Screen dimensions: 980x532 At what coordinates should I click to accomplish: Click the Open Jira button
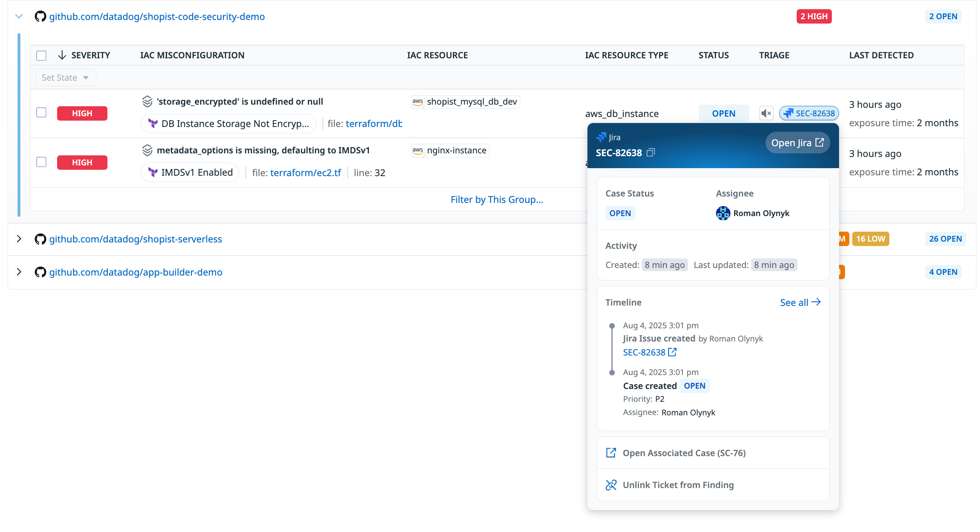797,143
